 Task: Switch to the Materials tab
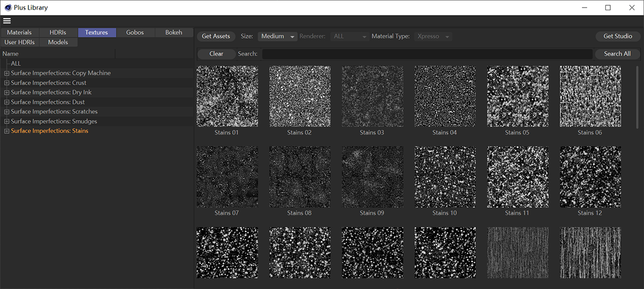pyautogui.click(x=19, y=33)
